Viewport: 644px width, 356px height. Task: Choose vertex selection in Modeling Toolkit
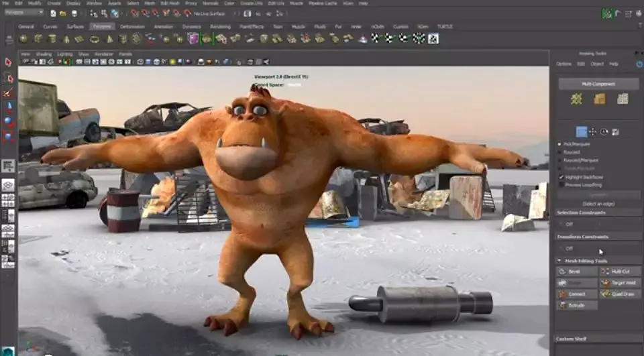click(x=576, y=99)
